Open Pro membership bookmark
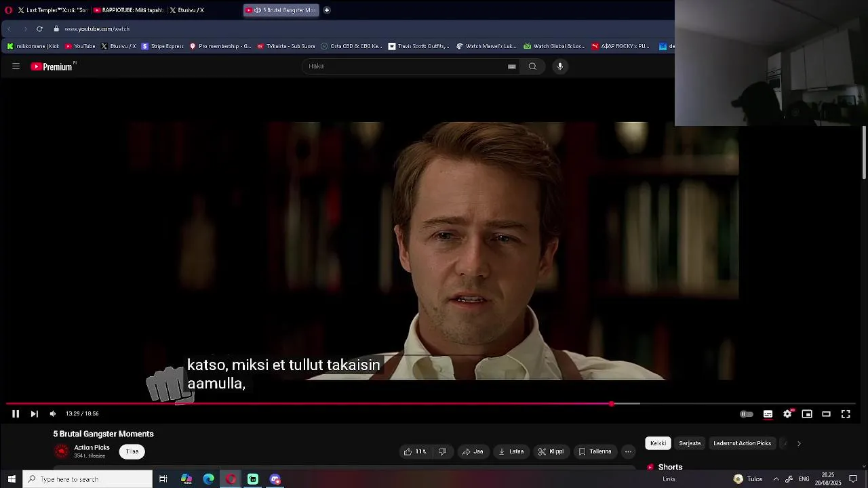Viewport: 868px width, 488px height. 220,46
